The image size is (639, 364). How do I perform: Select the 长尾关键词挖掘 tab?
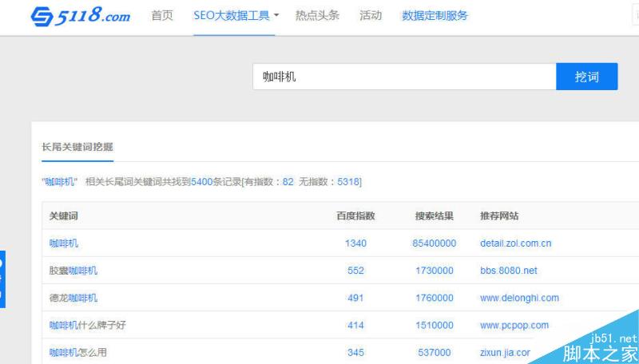(77, 147)
